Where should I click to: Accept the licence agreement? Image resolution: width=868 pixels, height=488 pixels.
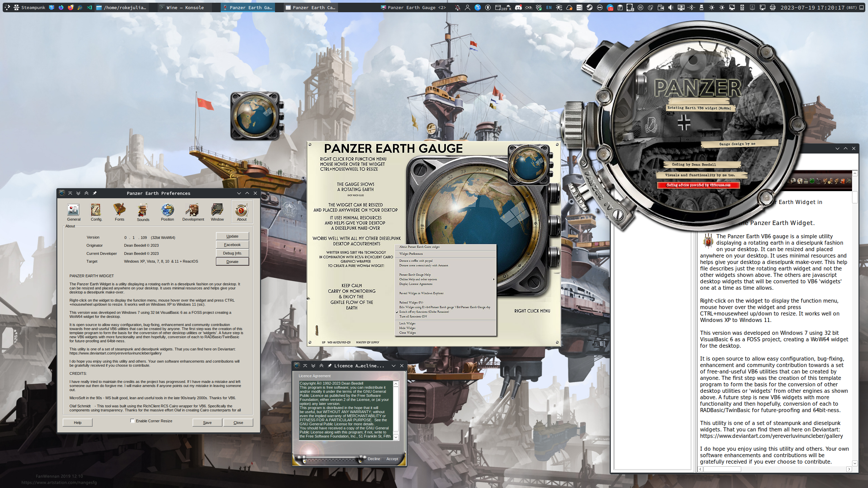(392, 459)
